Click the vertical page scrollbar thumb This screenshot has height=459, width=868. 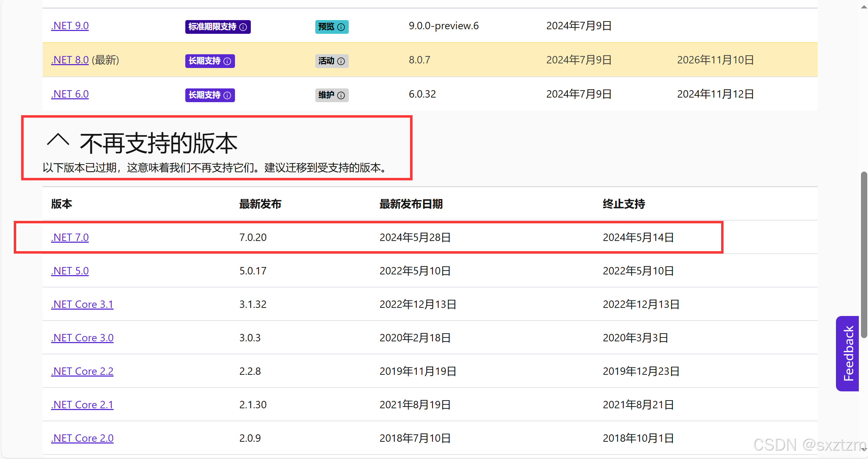(x=864, y=254)
